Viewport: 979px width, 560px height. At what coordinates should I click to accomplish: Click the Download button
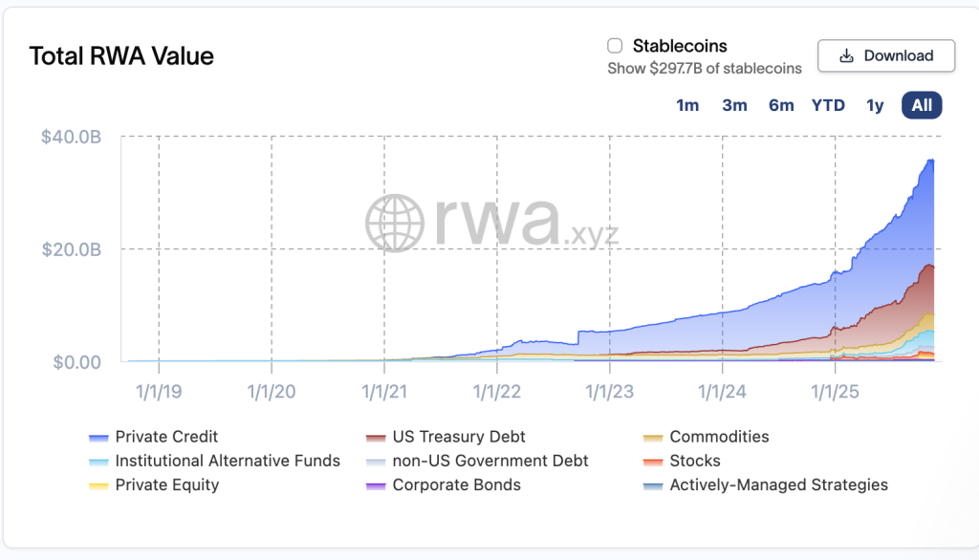point(885,55)
